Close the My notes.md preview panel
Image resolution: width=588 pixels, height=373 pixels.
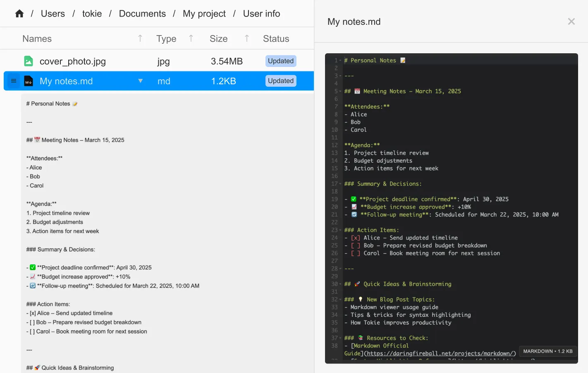coord(571,21)
